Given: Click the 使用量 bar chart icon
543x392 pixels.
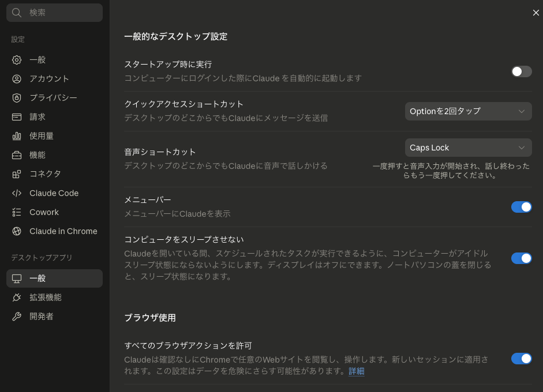Looking at the screenshot, I should (17, 136).
